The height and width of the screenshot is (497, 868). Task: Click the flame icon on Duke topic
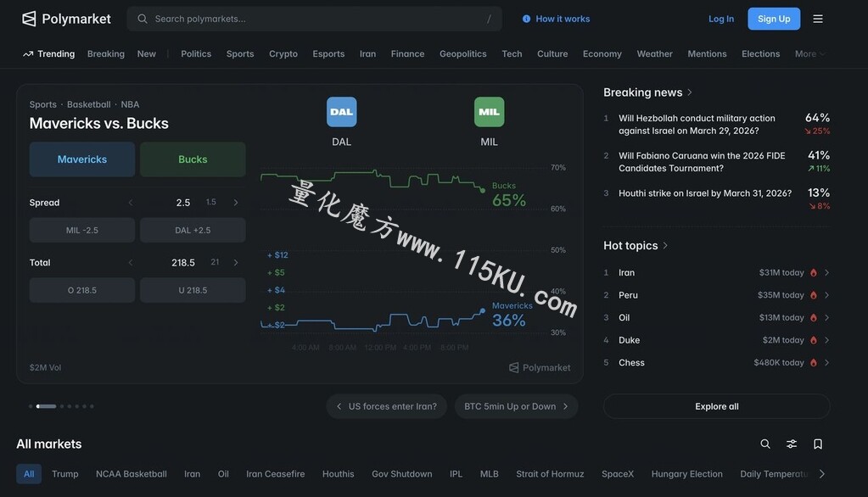(813, 340)
